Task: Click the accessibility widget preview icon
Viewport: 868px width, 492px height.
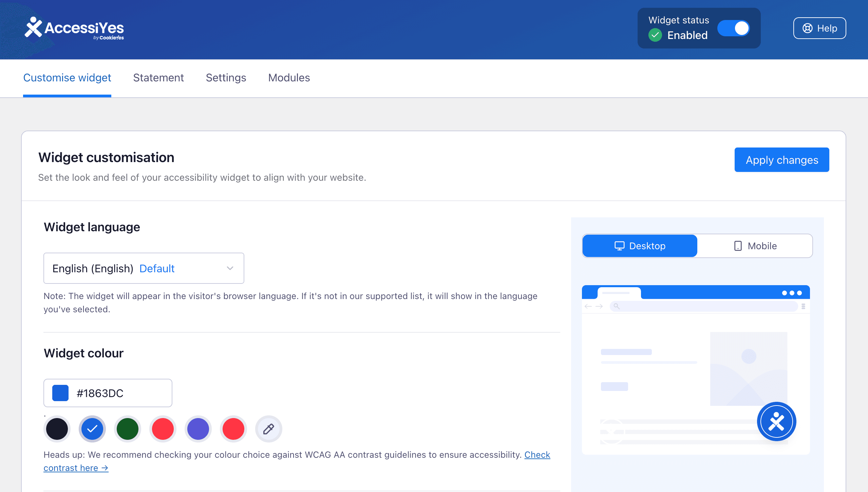Action: [x=776, y=421]
